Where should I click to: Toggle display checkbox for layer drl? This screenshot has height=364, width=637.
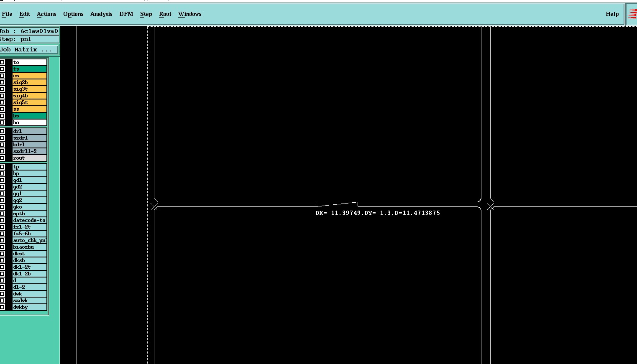[x=3, y=131]
